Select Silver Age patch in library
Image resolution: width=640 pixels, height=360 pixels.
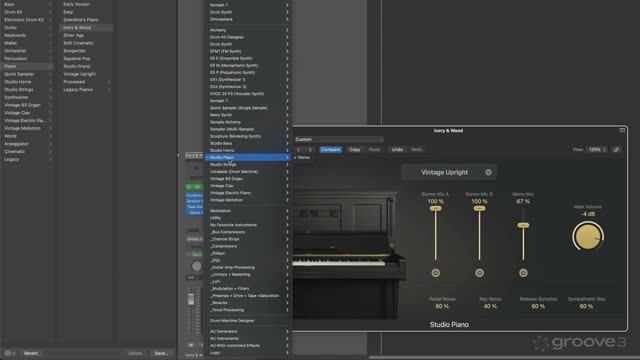(x=86, y=35)
